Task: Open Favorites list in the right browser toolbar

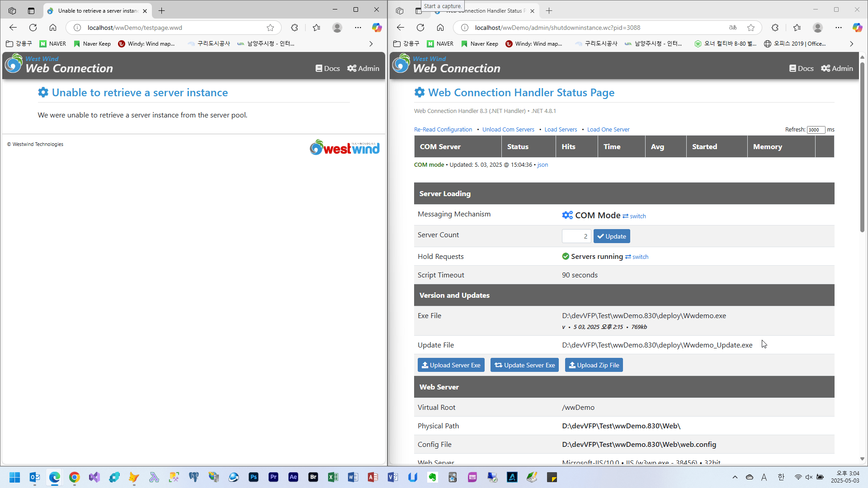Action: pos(797,28)
